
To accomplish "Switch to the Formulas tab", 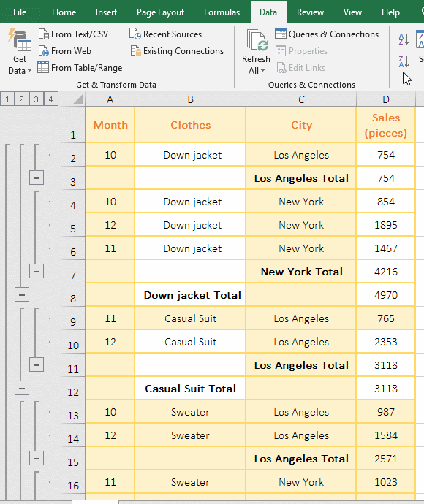I will pos(222,12).
